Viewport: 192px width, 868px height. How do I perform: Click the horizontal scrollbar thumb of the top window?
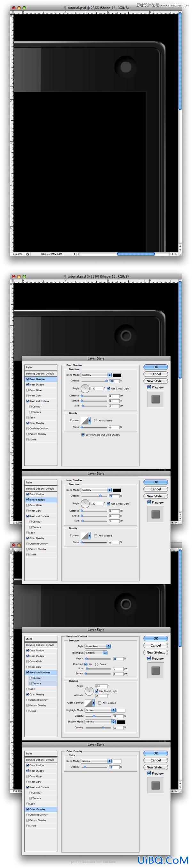[x=136, y=254]
